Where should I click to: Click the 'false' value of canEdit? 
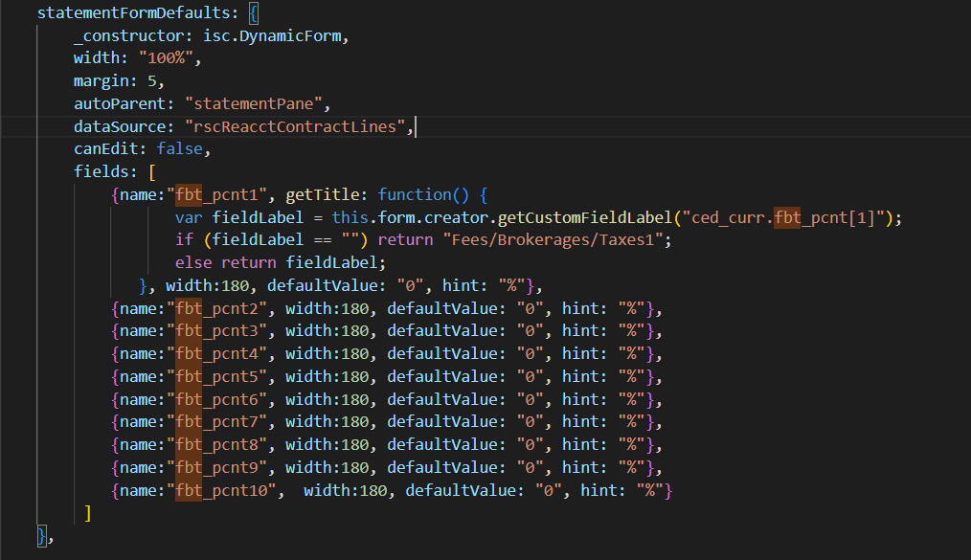tap(179, 149)
